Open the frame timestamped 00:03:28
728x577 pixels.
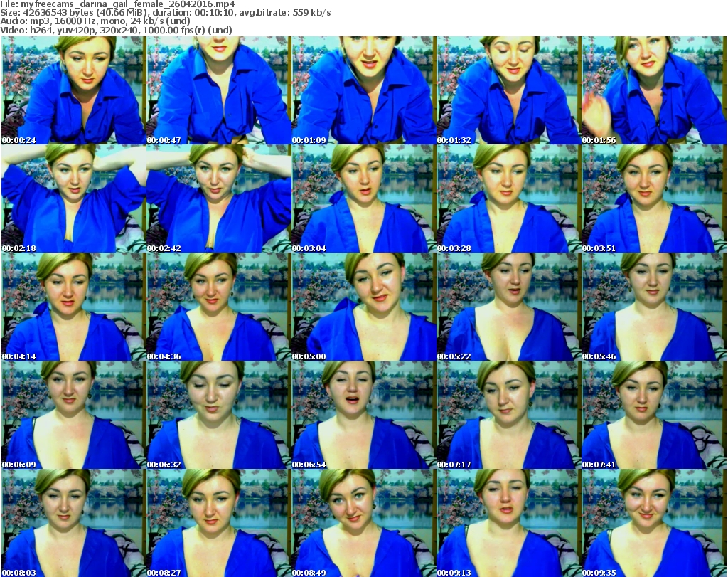tap(508, 198)
